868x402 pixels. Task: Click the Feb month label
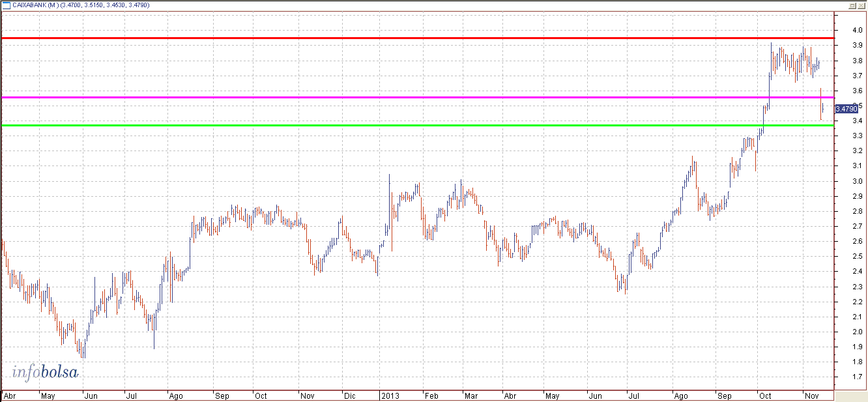(431, 395)
